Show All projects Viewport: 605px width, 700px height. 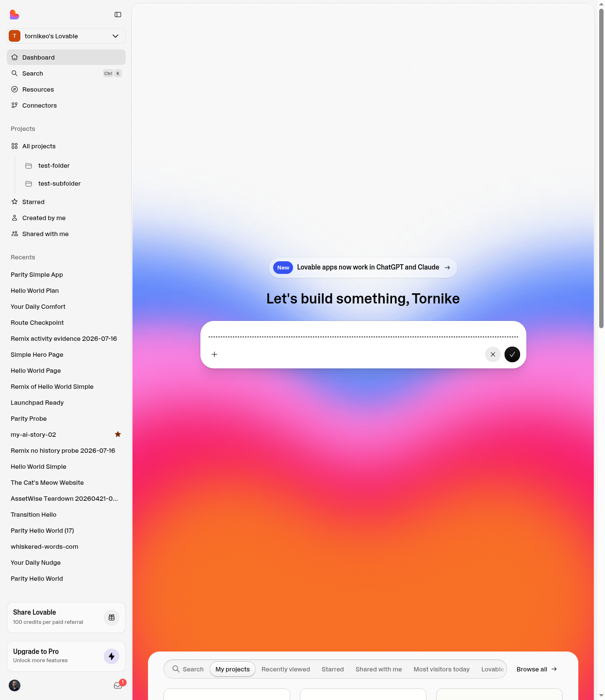tap(66, 146)
